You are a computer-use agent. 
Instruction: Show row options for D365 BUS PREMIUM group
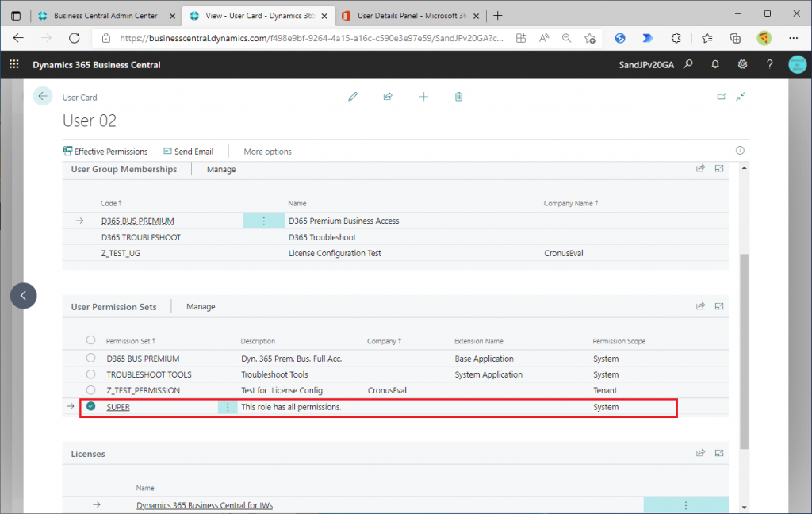pos(263,221)
